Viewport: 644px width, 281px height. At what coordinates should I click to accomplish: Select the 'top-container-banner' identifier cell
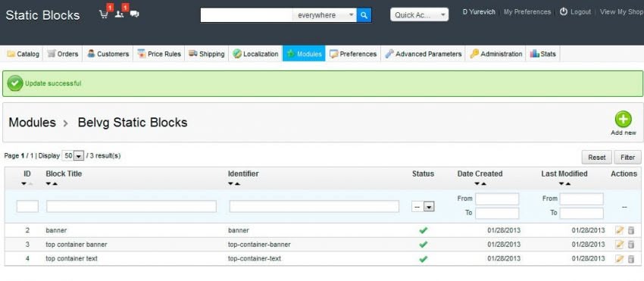point(259,245)
